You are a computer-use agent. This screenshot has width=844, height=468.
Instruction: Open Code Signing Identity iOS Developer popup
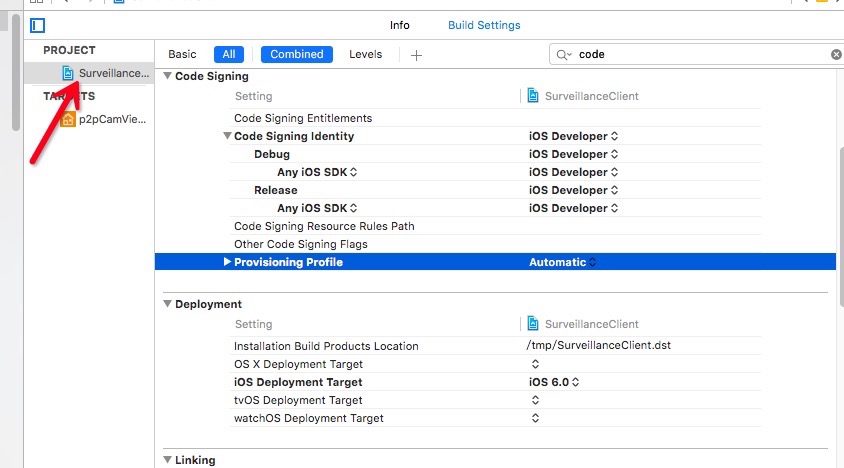(x=573, y=136)
